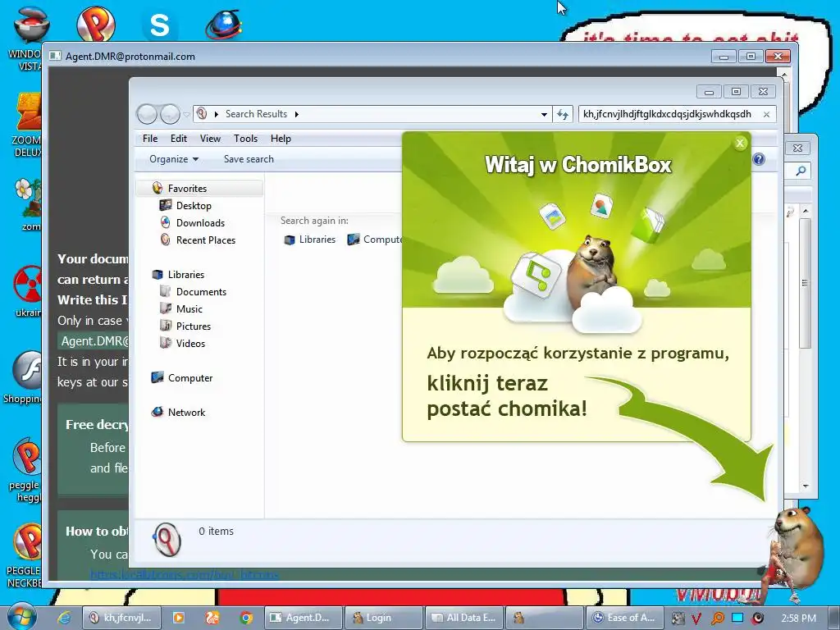Click the search text field
Image resolution: width=840 pixels, height=630 pixels.
pos(668,114)
